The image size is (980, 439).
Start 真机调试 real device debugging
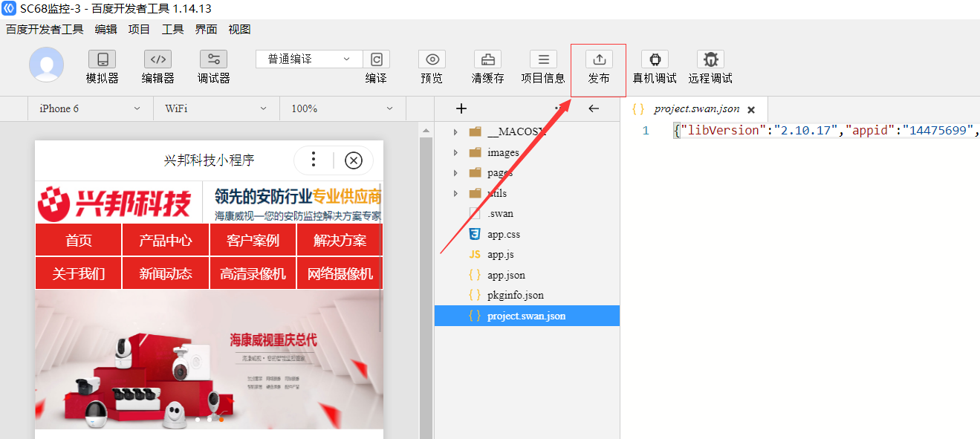point(655,59)
